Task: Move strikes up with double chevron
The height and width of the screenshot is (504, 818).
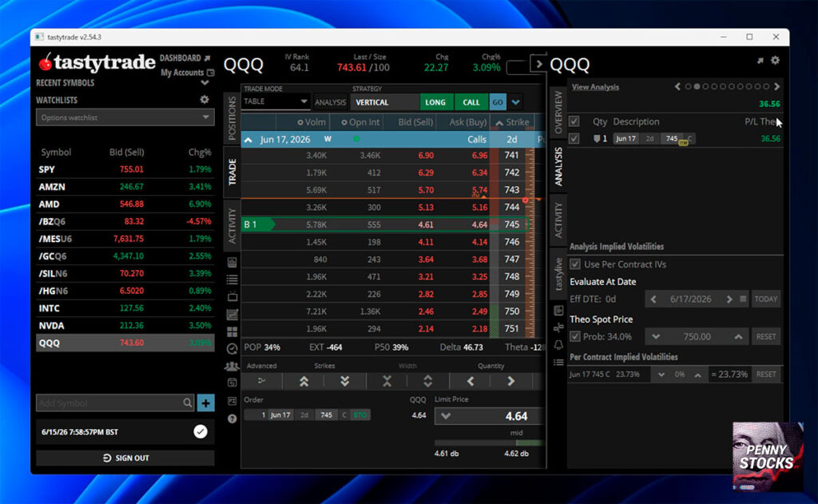Action: (304, 381)
